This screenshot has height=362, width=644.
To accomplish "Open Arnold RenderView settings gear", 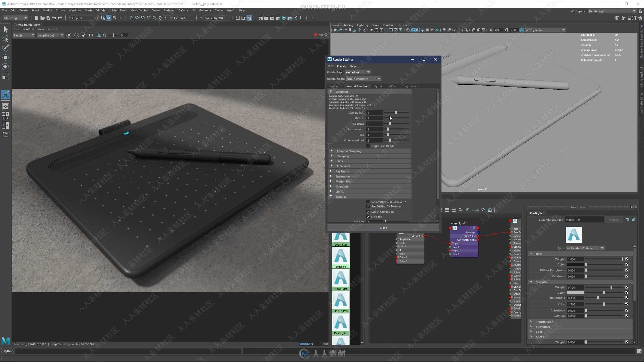I will coord(326,35).
